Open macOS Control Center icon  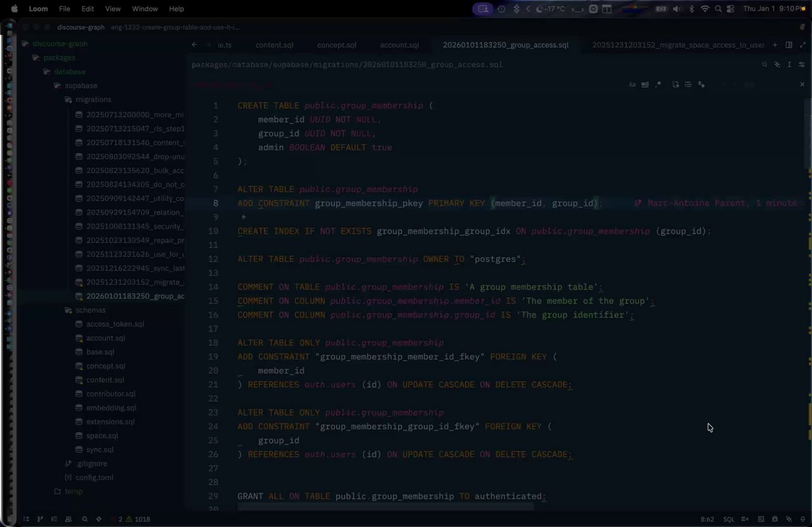coord(731,9)
